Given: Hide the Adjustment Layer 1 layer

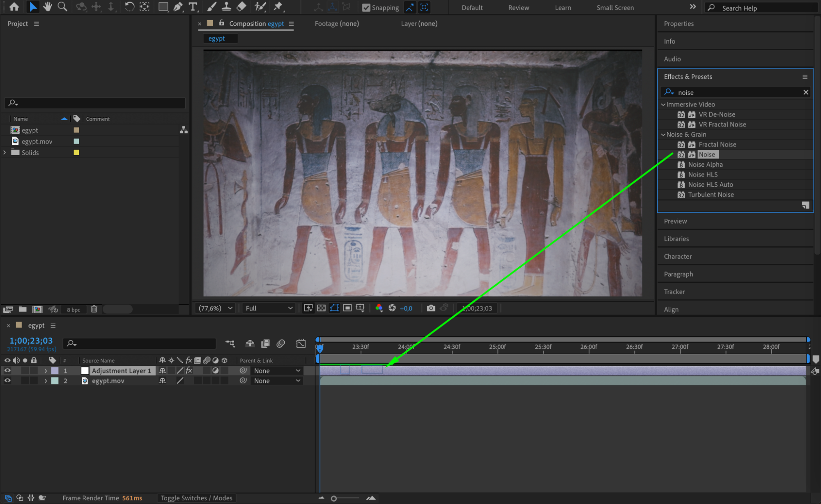Looking at the screenshot, I should 7,370.
